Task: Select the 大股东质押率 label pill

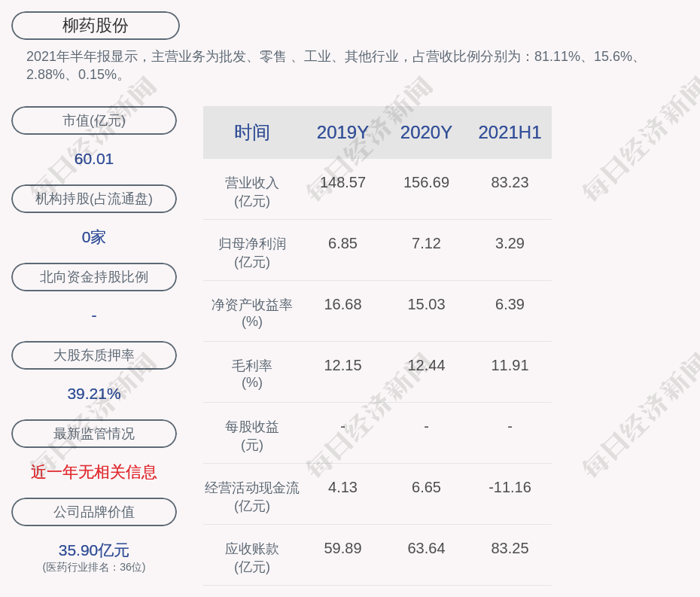Action: [x=94, y=355]
